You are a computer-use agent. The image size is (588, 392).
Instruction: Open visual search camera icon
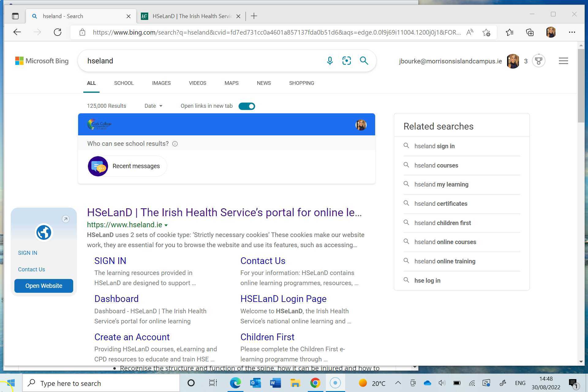click(x=346, y=61)
